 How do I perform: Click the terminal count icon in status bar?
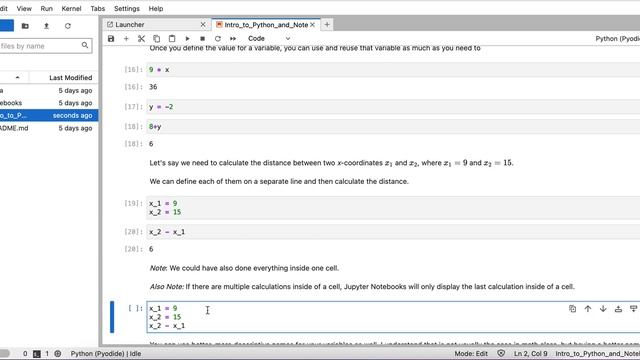[x=37, y=354]
